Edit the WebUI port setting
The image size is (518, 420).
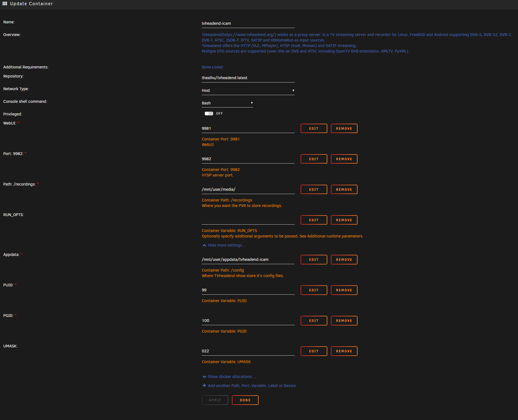[314, 128]
